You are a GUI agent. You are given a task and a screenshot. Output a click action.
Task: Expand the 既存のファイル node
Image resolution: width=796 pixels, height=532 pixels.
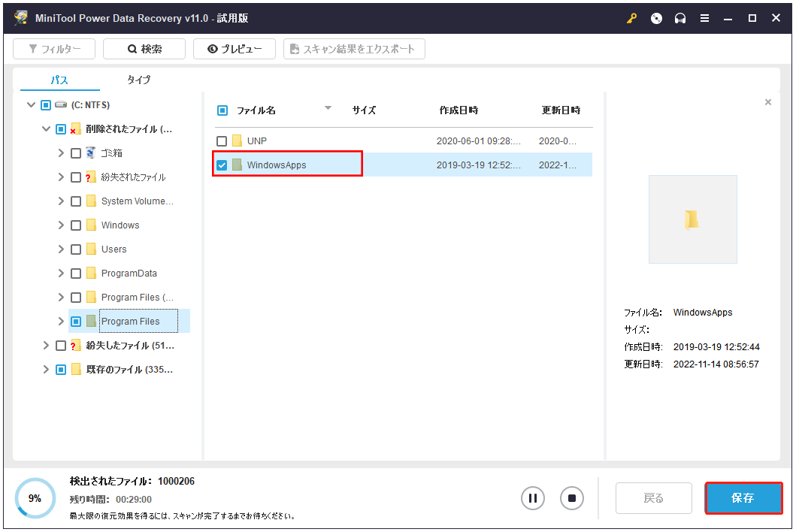46,369
